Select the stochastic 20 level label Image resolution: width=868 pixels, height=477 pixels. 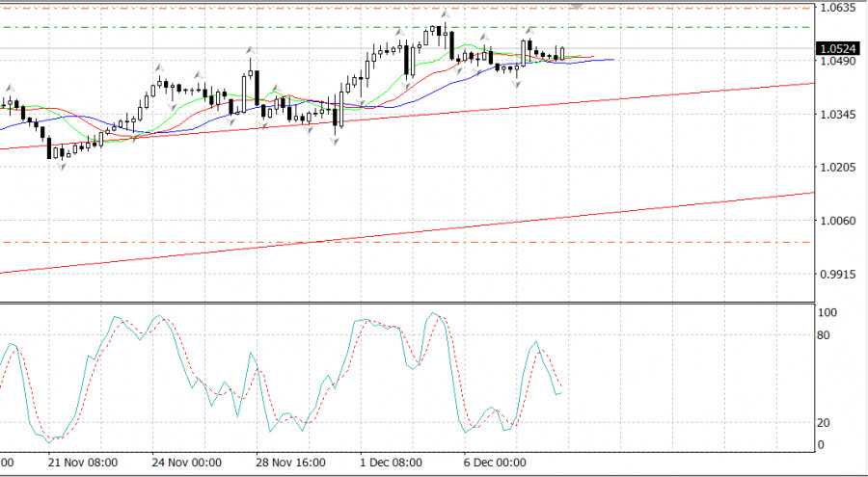coord(824,423)
